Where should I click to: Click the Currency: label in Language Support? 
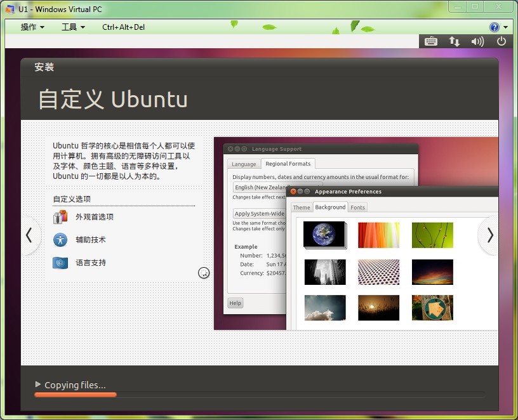252,273
